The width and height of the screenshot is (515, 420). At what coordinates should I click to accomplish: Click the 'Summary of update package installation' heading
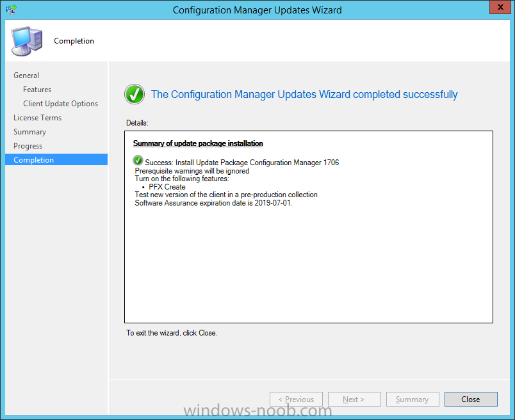pyautogui.click(x=198, y=143)
